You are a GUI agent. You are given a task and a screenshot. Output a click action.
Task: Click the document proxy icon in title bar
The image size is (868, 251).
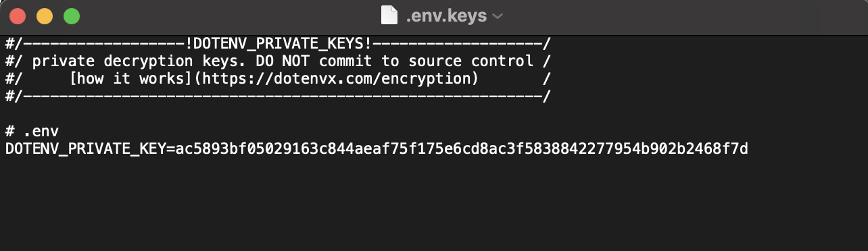[389, 16]
